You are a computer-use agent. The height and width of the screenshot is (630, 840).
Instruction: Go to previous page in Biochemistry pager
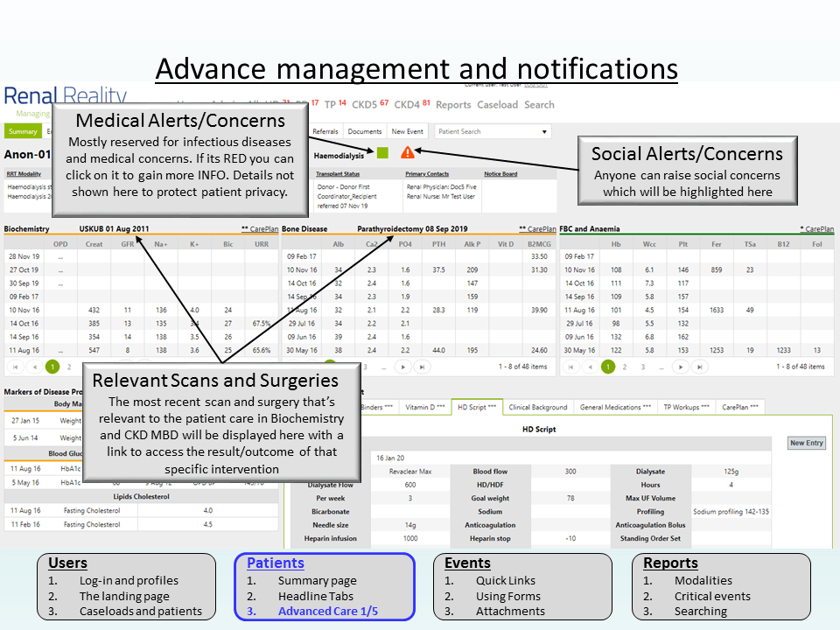point(34,367)
